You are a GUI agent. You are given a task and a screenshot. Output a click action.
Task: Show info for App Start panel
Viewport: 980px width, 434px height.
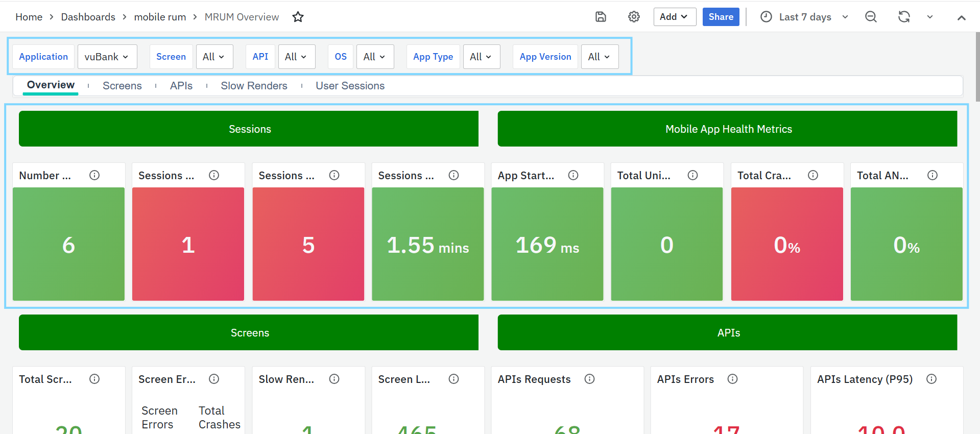pos(573,175)
